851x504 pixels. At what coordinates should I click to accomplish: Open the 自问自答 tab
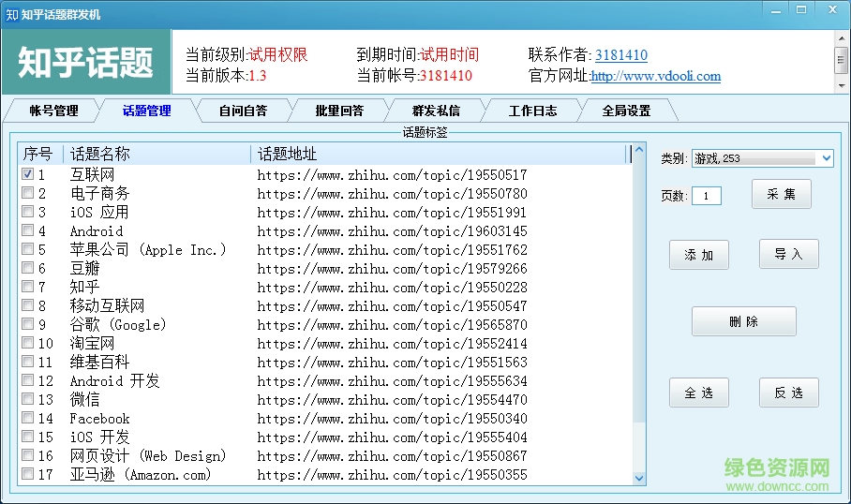pos(243,111)
